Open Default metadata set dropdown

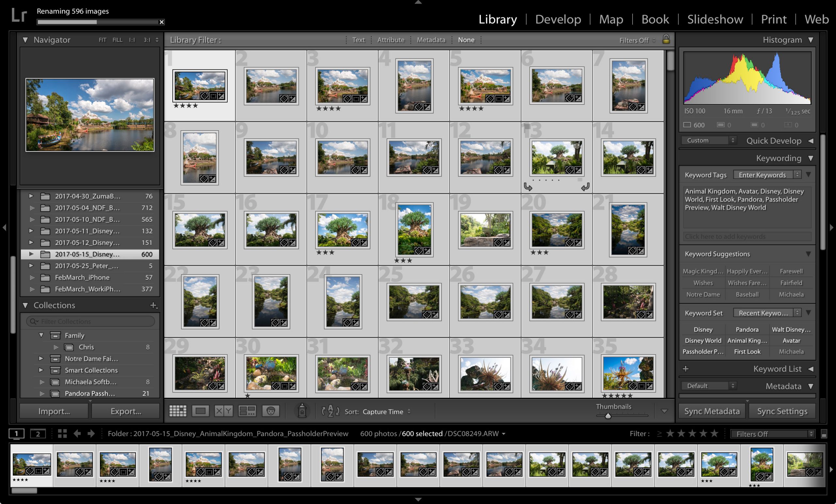[709, 386]
